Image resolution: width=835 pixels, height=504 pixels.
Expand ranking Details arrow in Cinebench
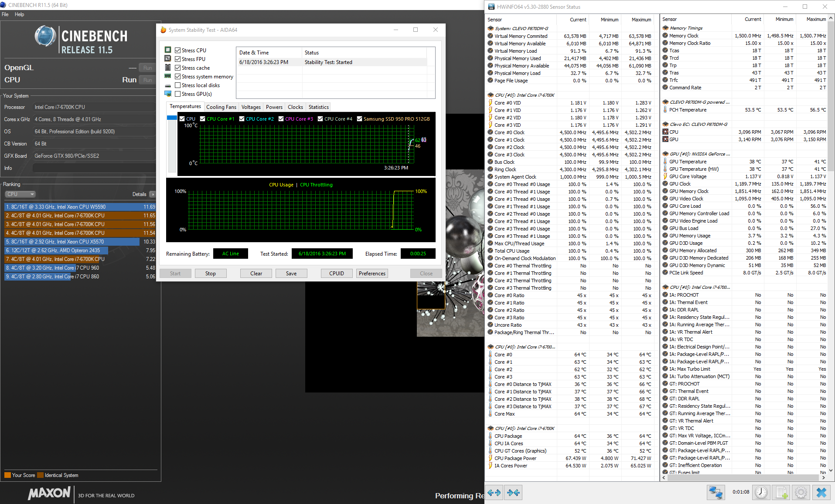click(x=153, y=194)
